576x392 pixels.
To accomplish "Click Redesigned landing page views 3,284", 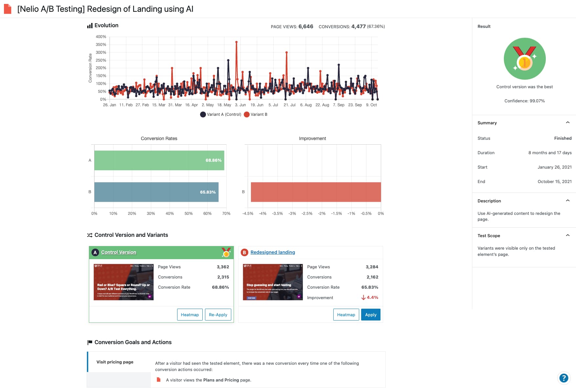I will click(x=372, y=267).
